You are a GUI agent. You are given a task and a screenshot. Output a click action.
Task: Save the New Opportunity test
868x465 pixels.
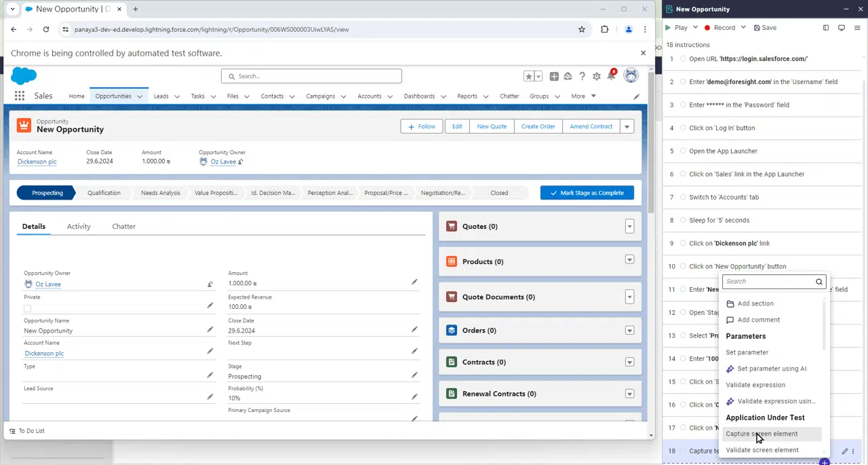point(765,28)
